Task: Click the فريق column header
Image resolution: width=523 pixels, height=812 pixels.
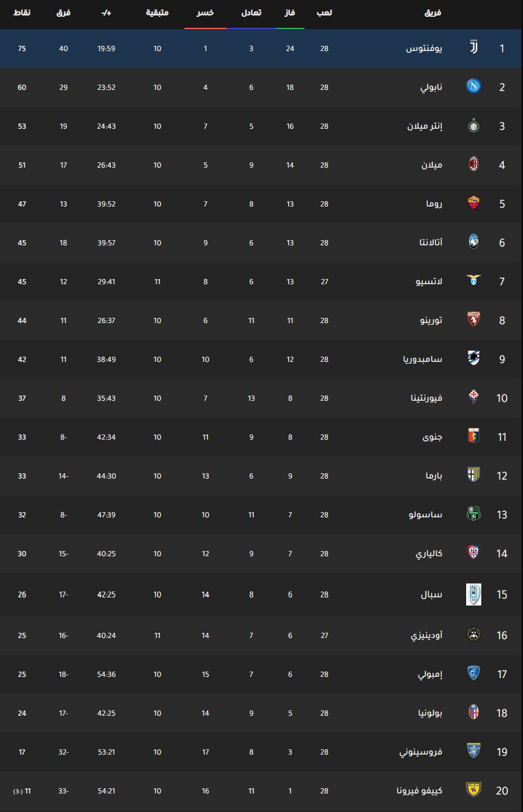Action: click(x=433, y=13)
